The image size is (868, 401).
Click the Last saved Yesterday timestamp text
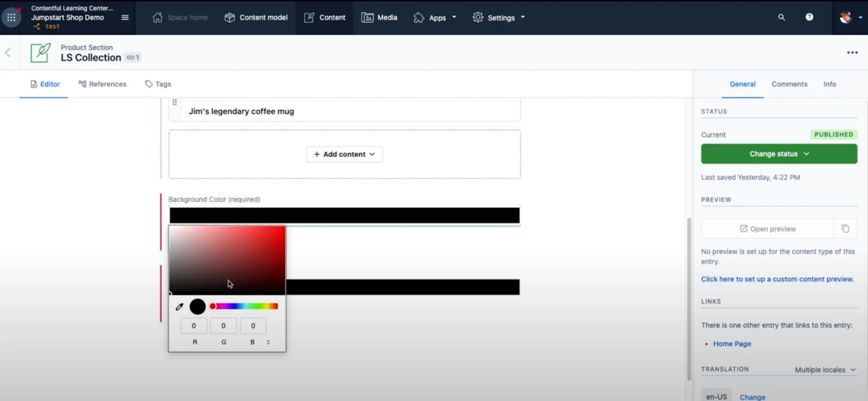coord(750,177)
